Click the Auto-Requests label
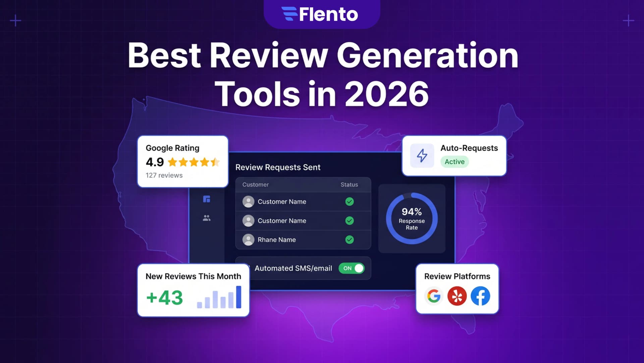 point(469,148)
